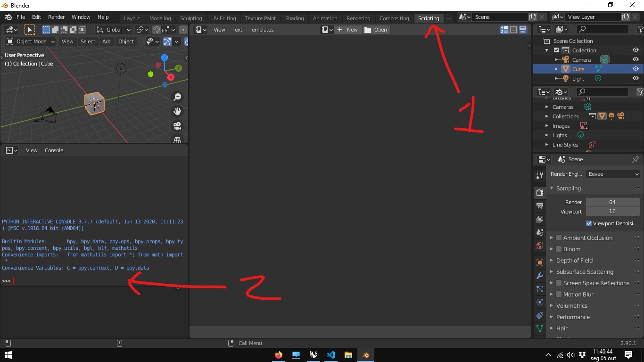Switch to the Shading workspace tab
This screenshot has width=644, height=362.
pyautogui.click(x=294, y=18)
